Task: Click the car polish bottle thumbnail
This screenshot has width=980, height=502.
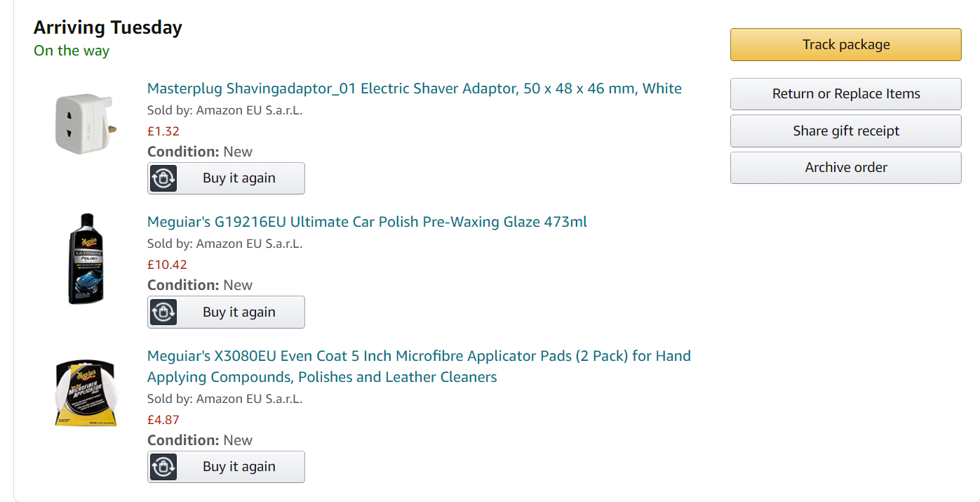Action: pos(86,258)
